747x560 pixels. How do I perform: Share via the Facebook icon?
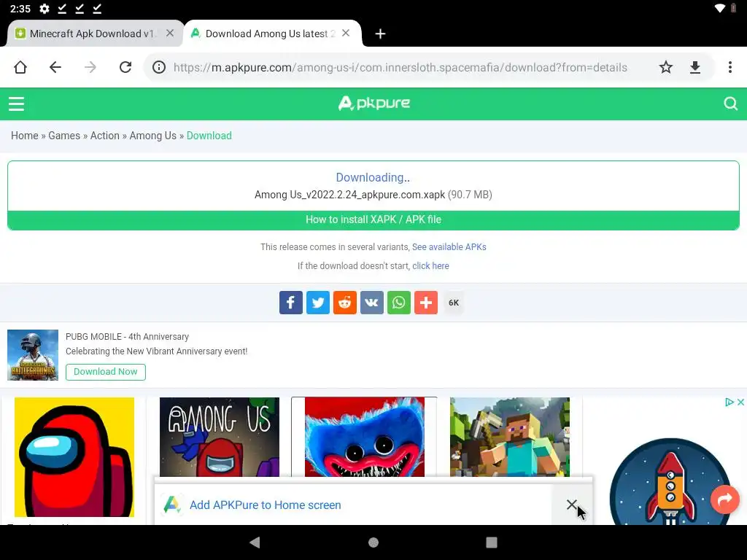click(x=290, y=303)
